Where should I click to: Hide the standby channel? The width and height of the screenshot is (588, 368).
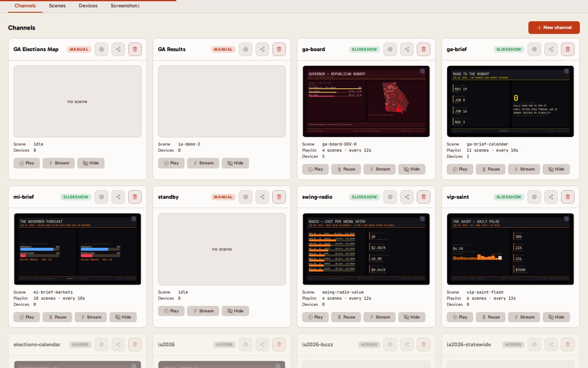tap(235, 311)
